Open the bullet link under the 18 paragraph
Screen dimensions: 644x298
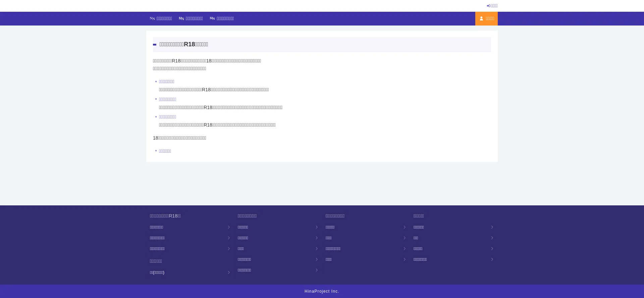tap(165, 151)
